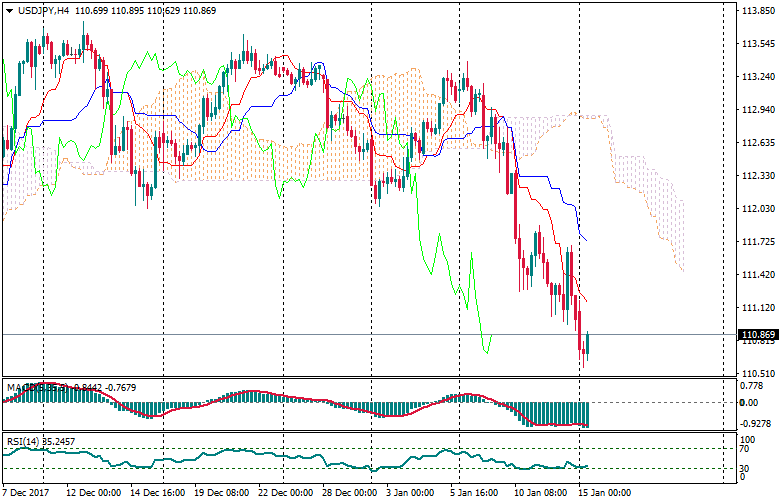Click the RSI 30 level scale label
The width and height of the screenshot is (779, 504).
[745, 467]
